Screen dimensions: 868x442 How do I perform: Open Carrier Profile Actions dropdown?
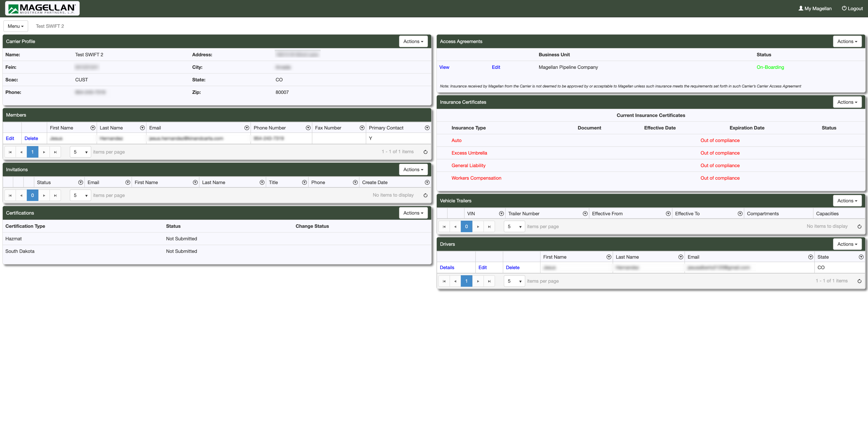pos(413,42)
